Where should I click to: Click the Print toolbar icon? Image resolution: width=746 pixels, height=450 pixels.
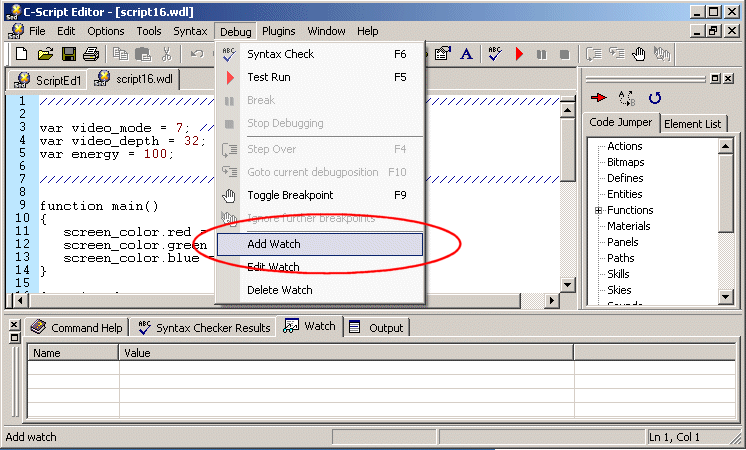[90, 54]
